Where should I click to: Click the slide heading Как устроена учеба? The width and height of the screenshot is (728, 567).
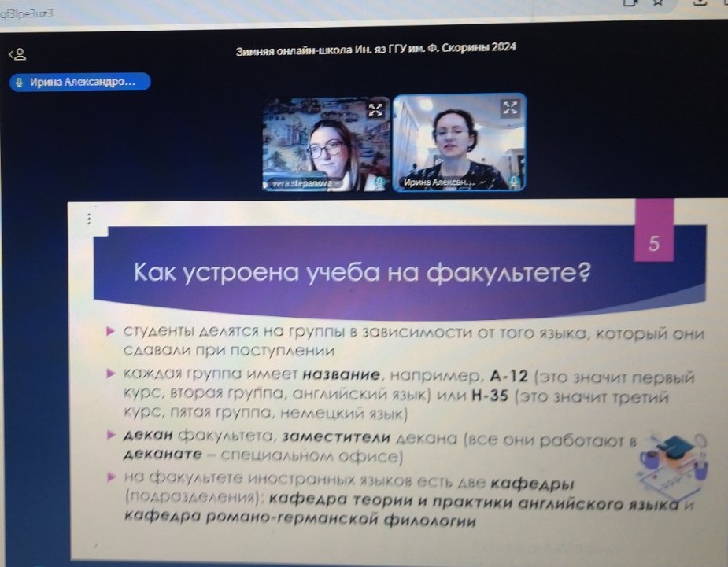pyautogui.click(x=363, y=273)
